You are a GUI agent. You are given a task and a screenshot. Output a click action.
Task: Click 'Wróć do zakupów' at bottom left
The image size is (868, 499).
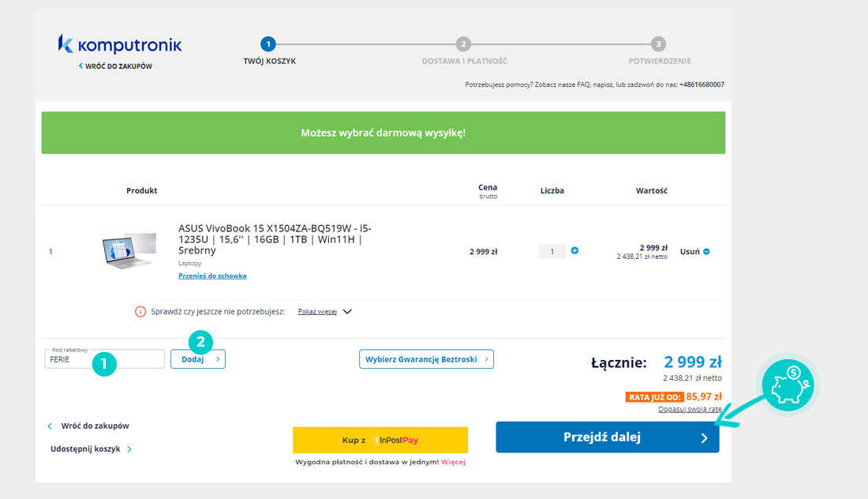(x=88, y=426)
